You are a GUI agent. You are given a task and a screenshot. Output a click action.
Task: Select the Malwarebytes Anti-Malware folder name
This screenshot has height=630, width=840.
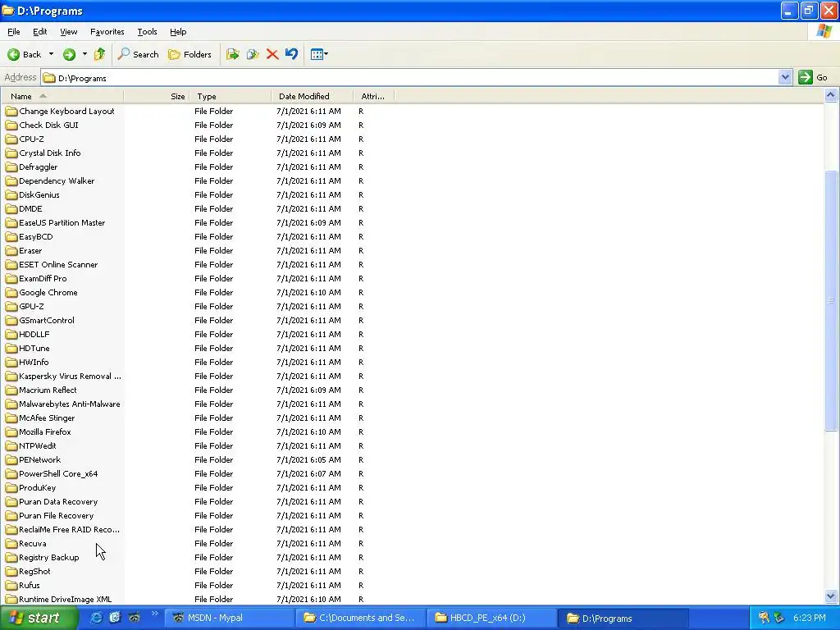pos(70,404)
